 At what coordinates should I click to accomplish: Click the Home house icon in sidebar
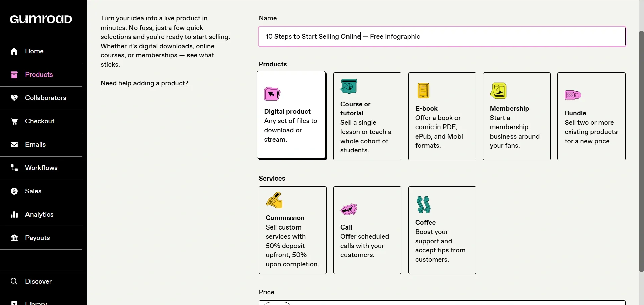14,51
